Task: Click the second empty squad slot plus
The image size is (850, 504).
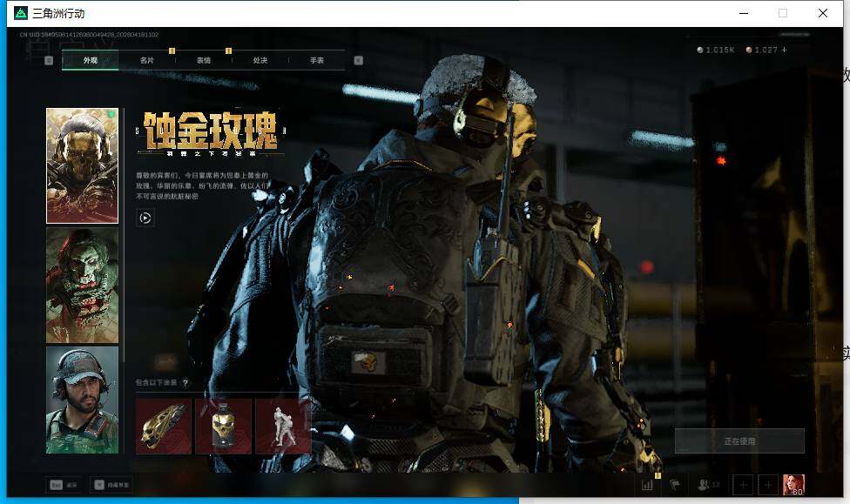Action: tap(768, 485)
